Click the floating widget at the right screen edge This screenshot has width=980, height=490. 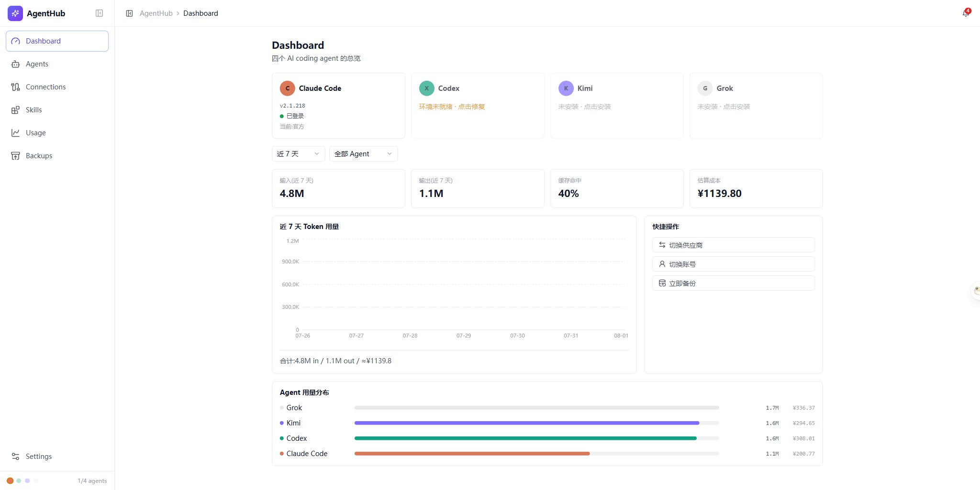tap(976, 290)
